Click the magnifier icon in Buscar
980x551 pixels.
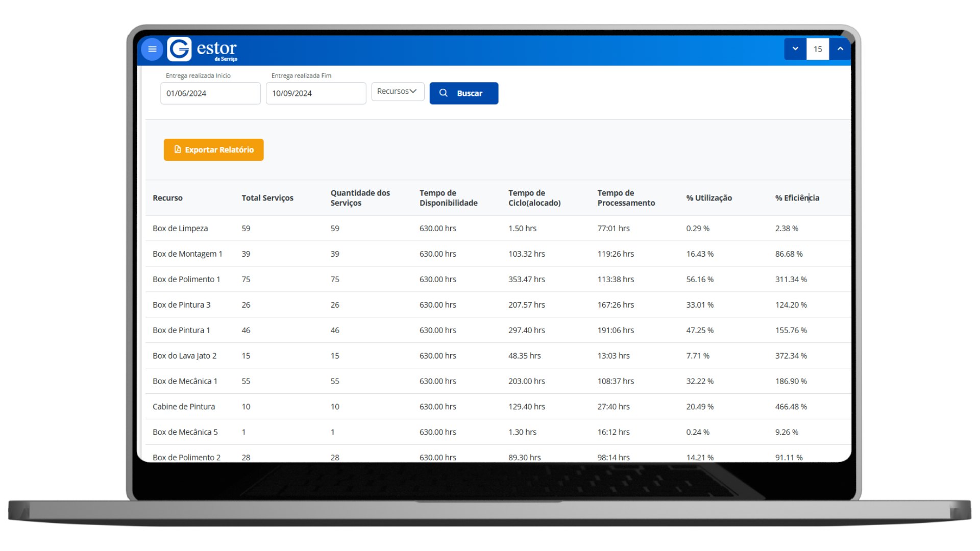pyautogui.click(x=444, y=93)
